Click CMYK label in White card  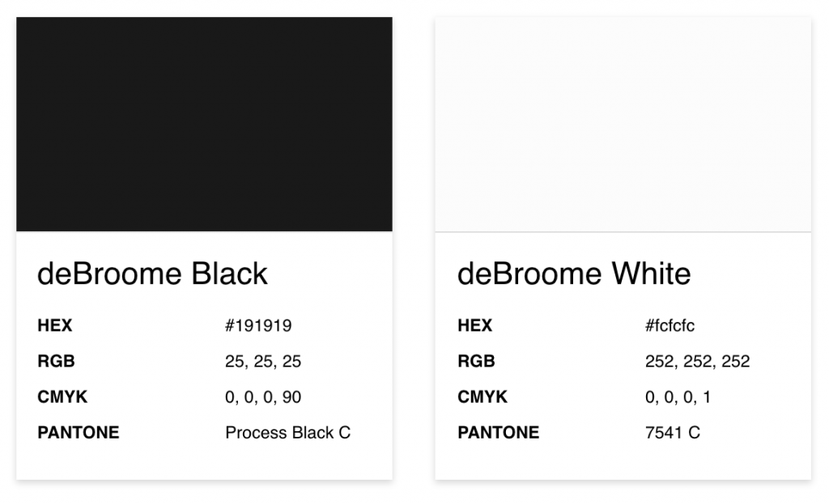pos(483,396)
